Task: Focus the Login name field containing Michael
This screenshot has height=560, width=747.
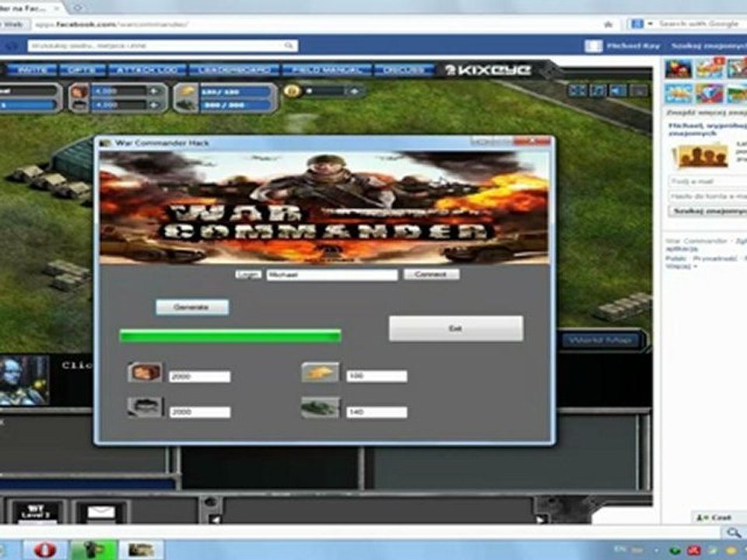Action: 332,275
